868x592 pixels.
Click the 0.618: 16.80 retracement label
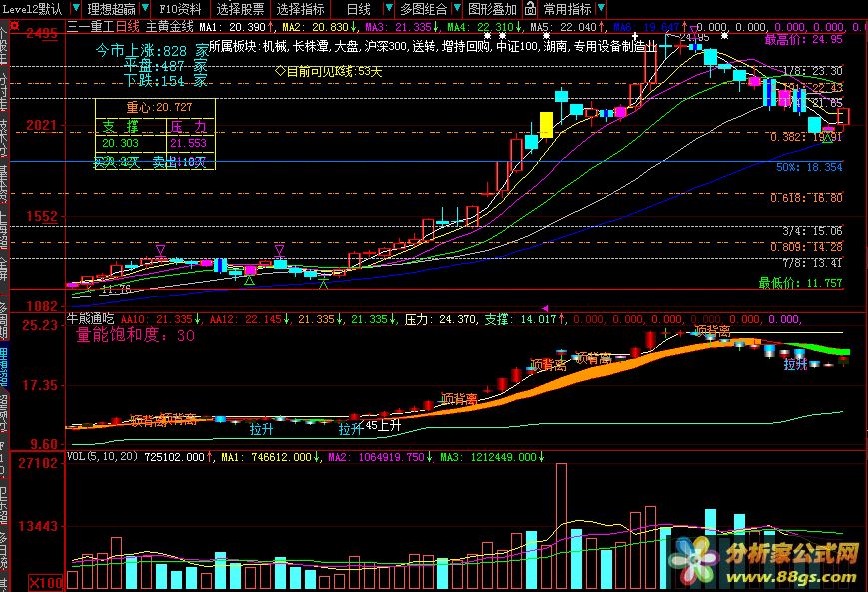click(x=806, y=197)
